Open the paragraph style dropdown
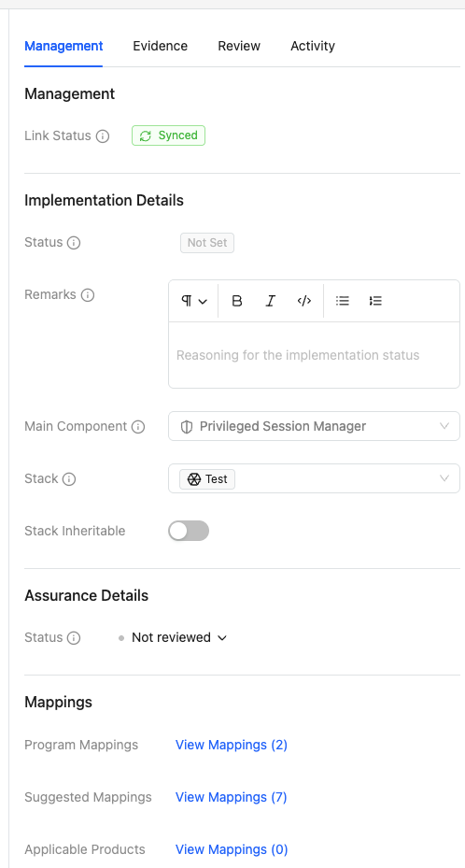Screen dimensions: 465x868 pyautogui.click(x=194, y=301)
